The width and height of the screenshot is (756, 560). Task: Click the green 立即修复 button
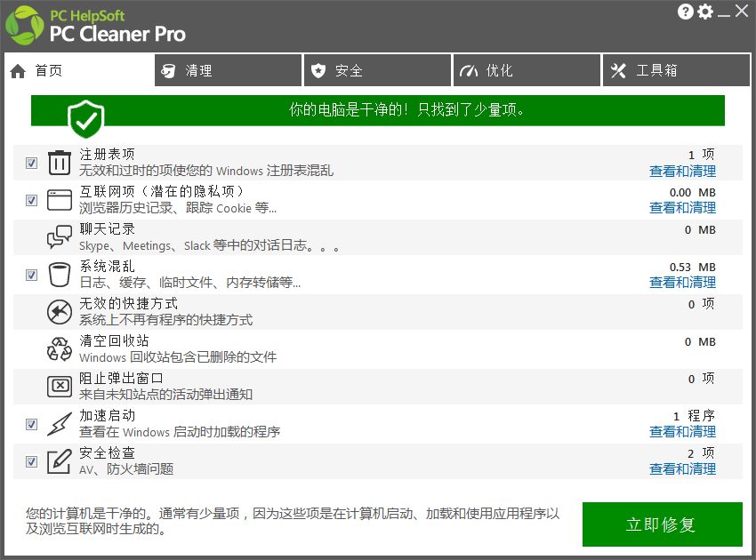[662, 524]
